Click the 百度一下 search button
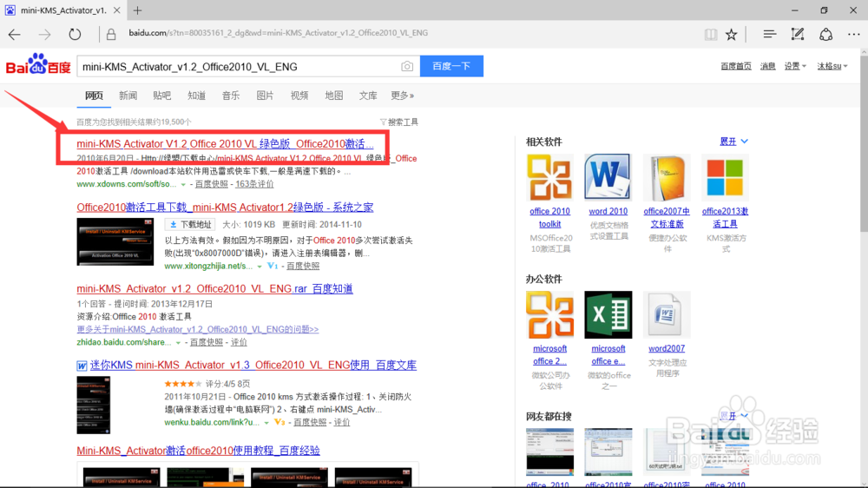This screenshot has width=868, height=488. click(451, 66)
